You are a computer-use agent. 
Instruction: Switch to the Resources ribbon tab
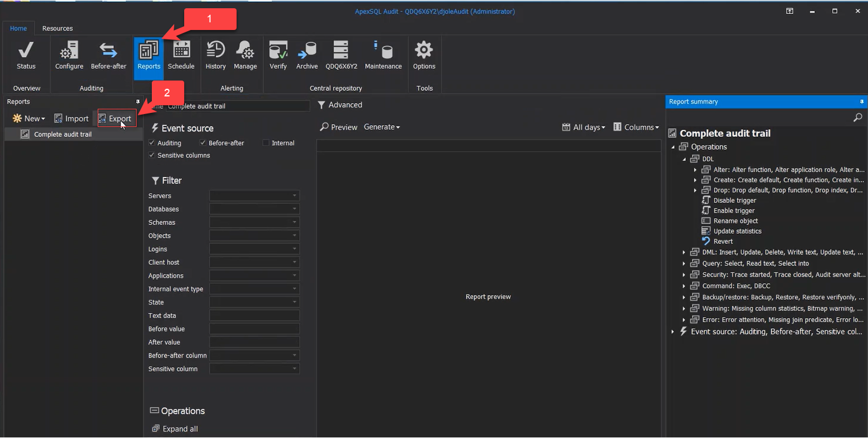tap(58, 28)
